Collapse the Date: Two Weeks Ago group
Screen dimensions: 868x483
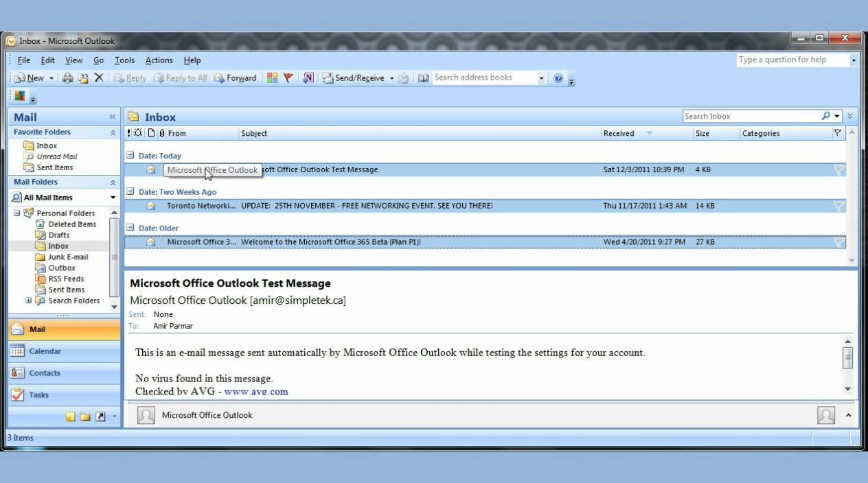coord(130,192)
